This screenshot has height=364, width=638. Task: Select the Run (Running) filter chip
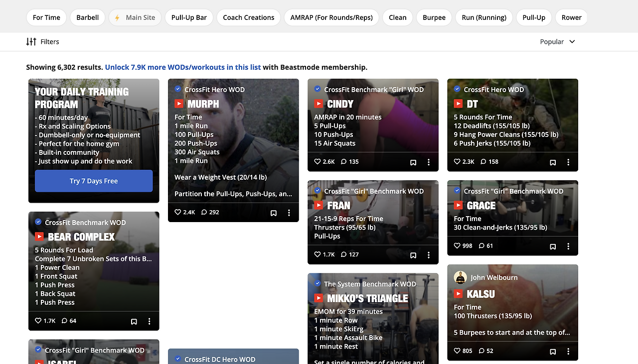(484, 17)
